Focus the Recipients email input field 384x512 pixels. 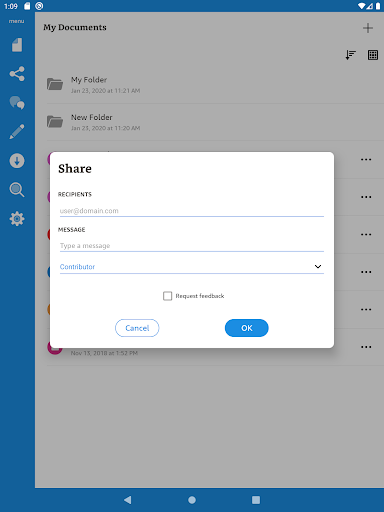[x=192, y=211]
